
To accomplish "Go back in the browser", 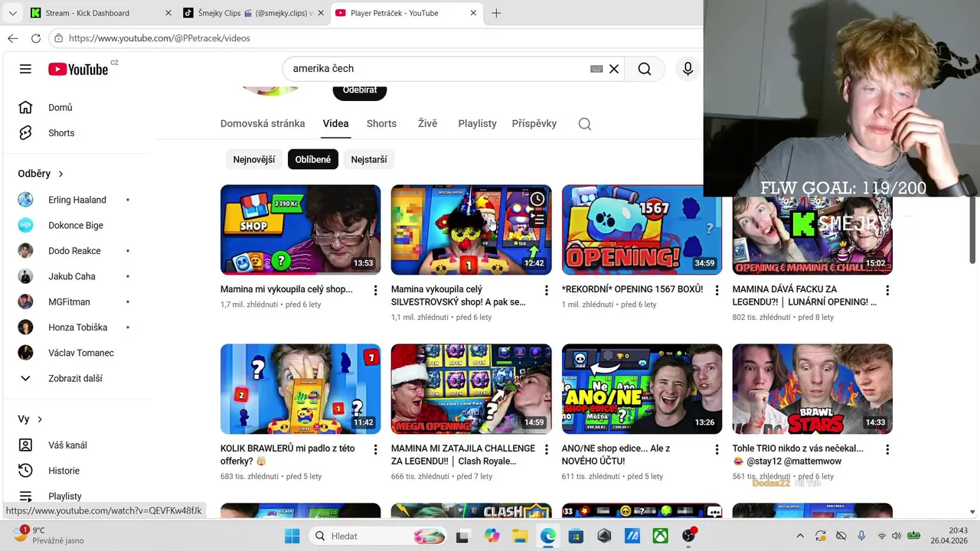I will tap(13, 38).
